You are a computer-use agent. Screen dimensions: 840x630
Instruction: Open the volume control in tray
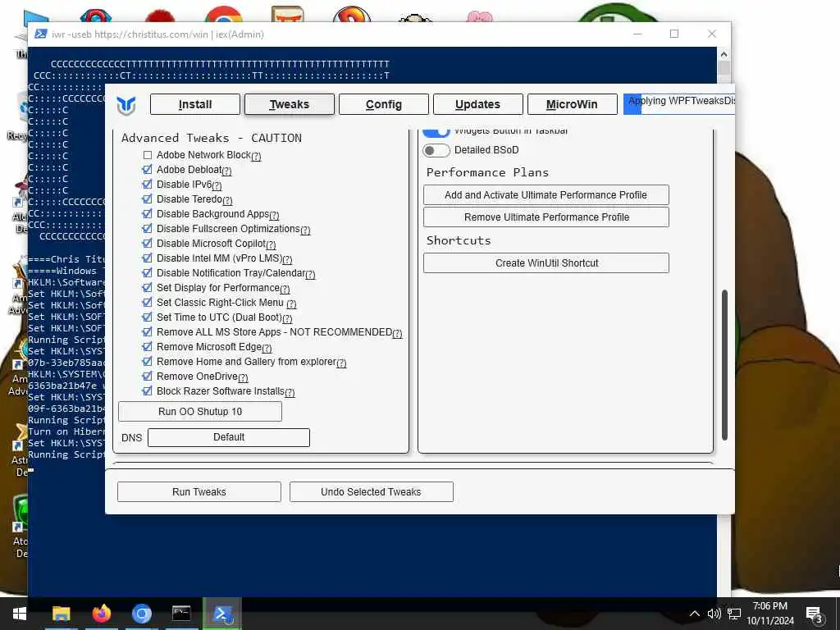click(714, 614)
